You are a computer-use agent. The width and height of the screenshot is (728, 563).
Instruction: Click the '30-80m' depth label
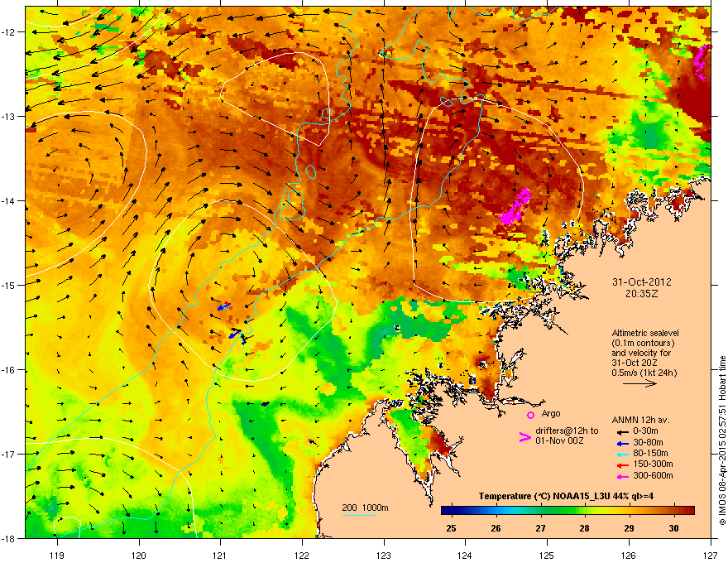[x=648, y=442]
